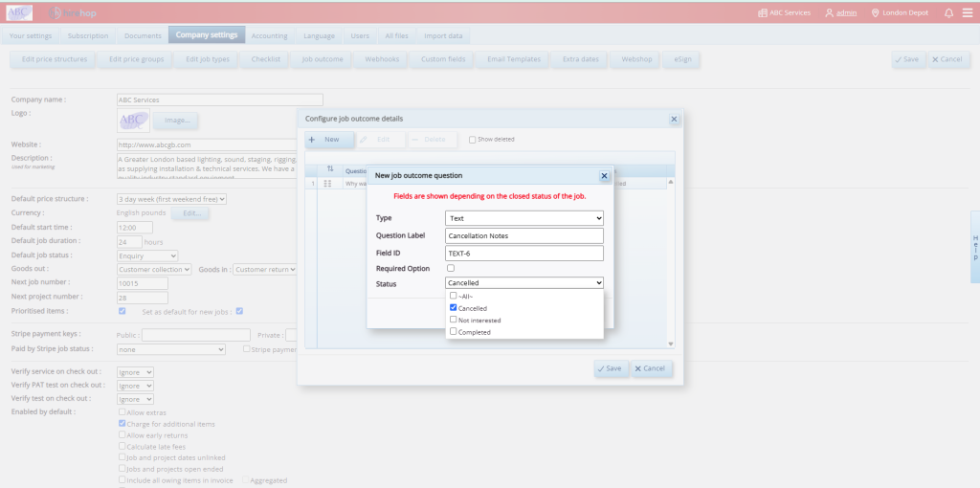The image size is (980, 488).
Task: Tick the Not interested status option
Action: click(x=453, y=320)
